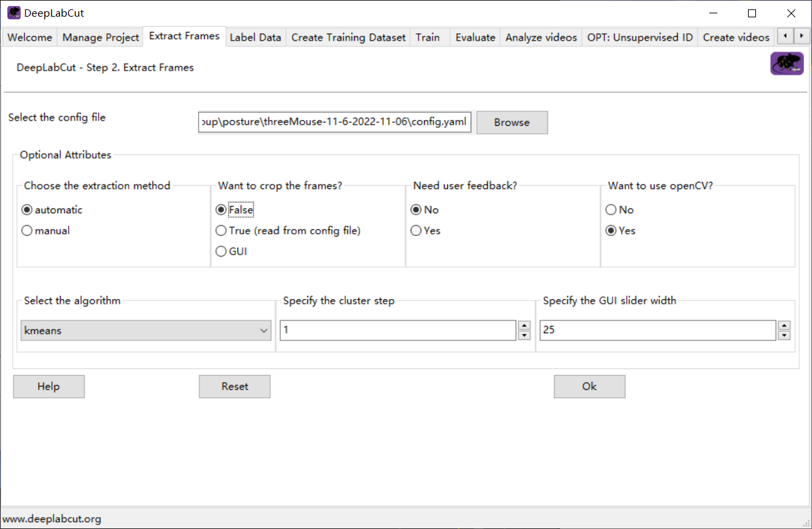Click the cluster step input field

click(x=398, y=330)
